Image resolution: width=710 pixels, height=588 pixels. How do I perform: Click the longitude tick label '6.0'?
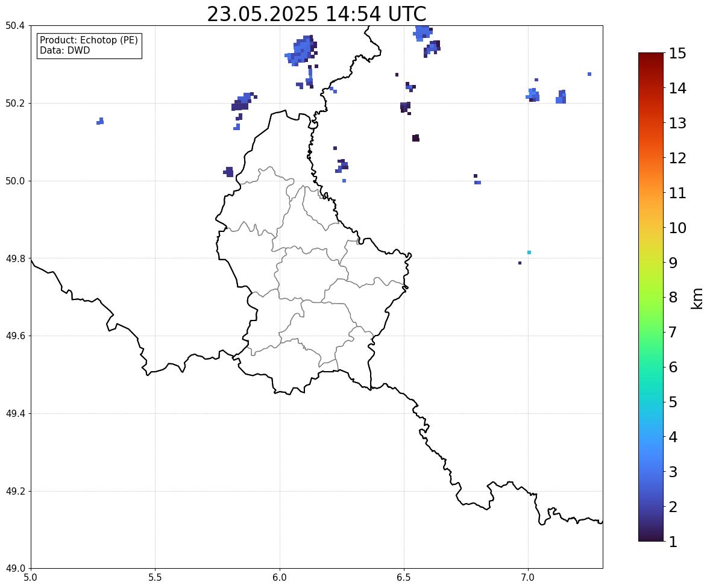point(280,578)
